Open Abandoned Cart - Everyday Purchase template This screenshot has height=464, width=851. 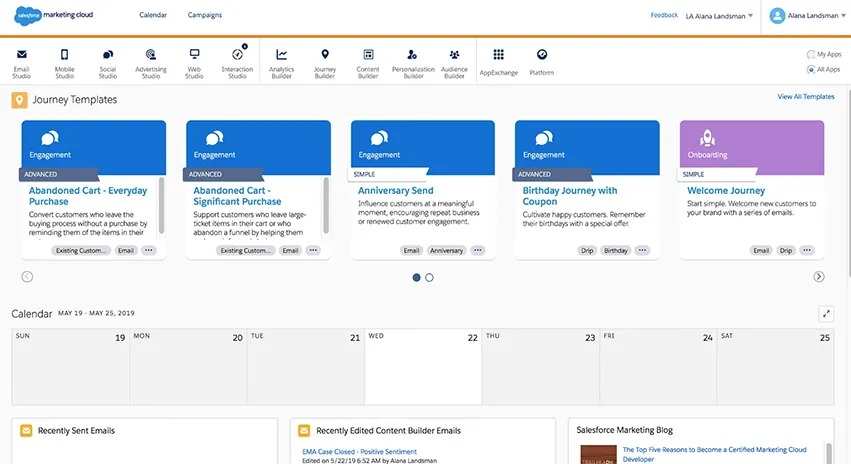(88, 196)
